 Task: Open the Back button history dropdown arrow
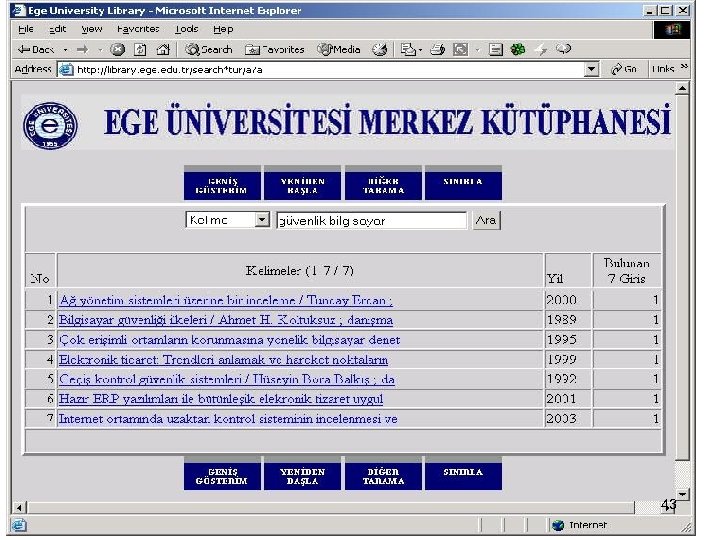(65, 49)
